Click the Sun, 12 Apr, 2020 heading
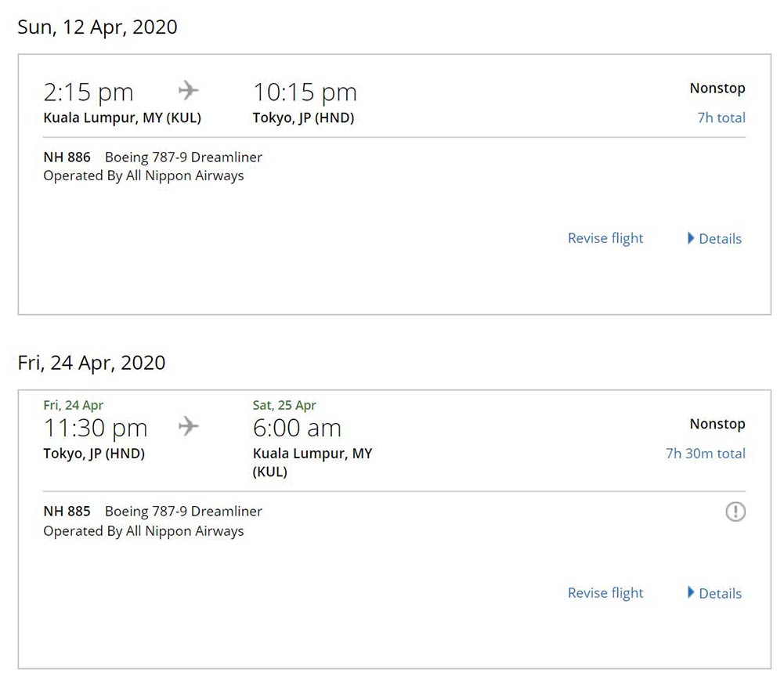 pos(97,27)
